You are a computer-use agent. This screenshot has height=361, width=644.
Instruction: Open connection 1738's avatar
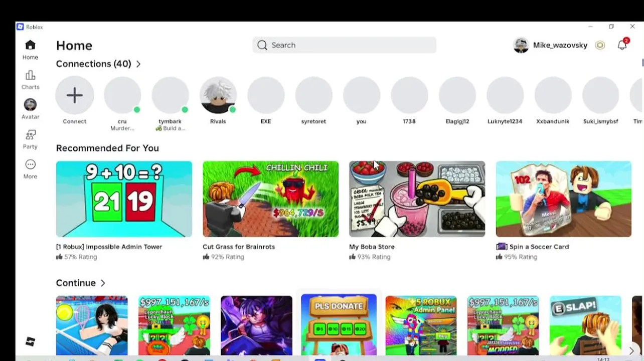coord(409,95)
